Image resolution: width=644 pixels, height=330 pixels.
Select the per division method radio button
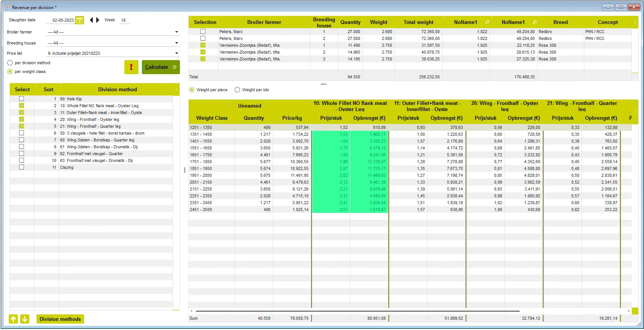(10, 63)
